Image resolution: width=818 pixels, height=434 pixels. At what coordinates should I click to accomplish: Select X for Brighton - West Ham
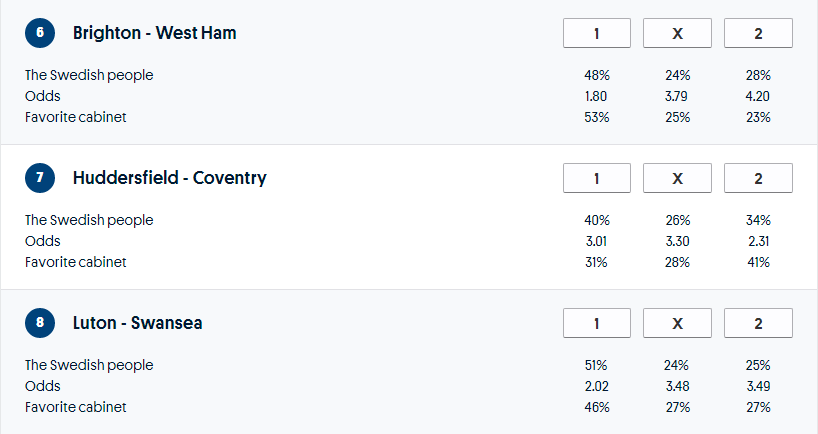click(x=677, y=34)
